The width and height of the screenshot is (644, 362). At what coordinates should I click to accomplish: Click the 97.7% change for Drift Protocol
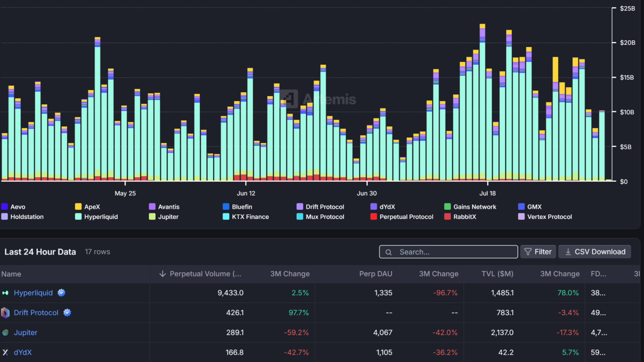(x=299, y=313)
